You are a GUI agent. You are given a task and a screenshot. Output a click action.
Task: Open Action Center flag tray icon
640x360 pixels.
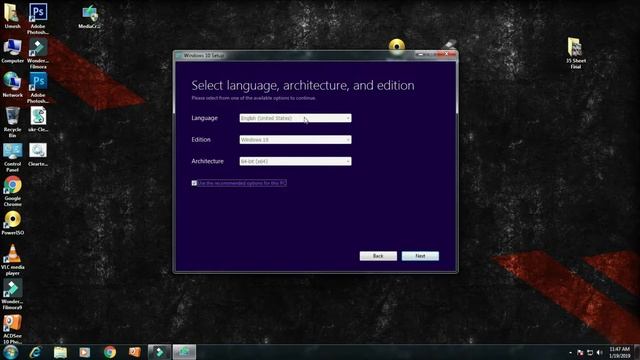[x=580, y=352]
